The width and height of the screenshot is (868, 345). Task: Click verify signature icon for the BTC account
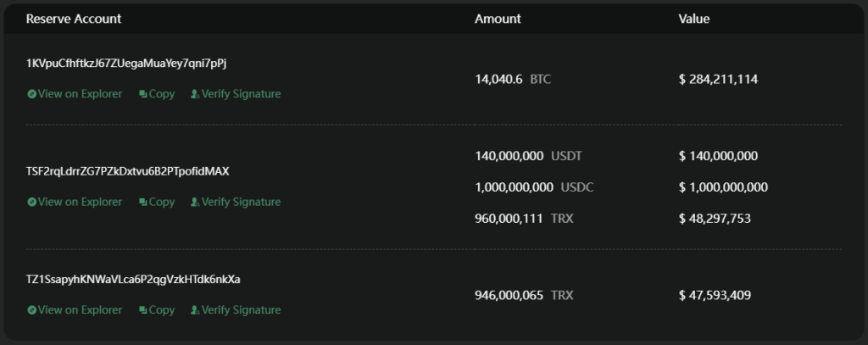coord(195,94)
